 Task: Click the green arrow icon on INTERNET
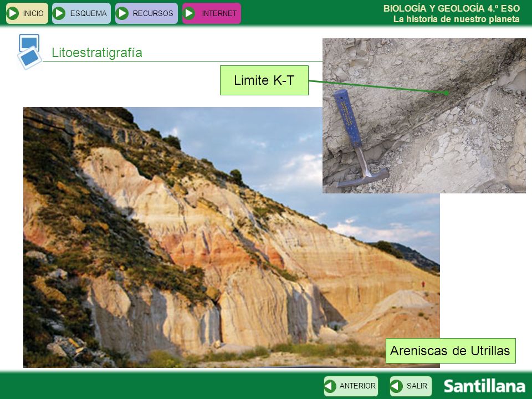[x=190, y=13]
